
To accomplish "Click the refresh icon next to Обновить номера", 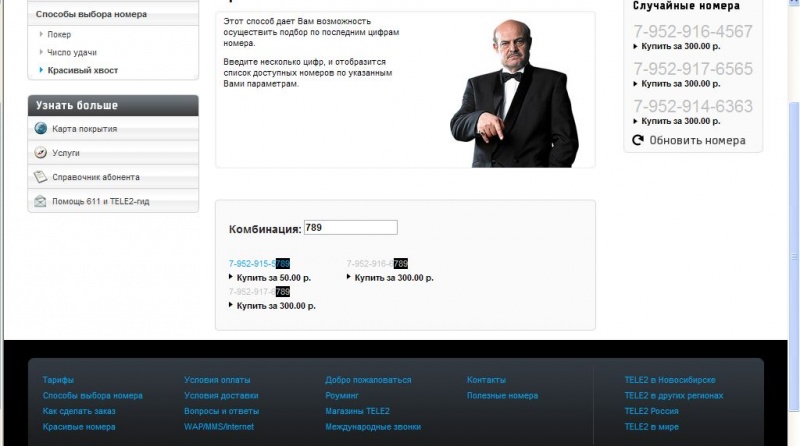I will pyautogui.click(x=638, y=140).
